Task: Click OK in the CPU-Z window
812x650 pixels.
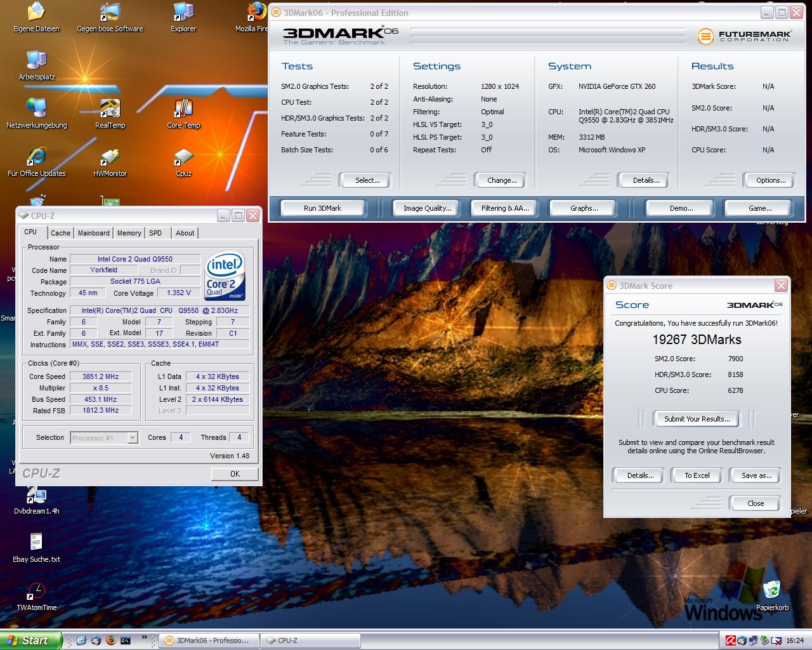Action: point(235,474)
